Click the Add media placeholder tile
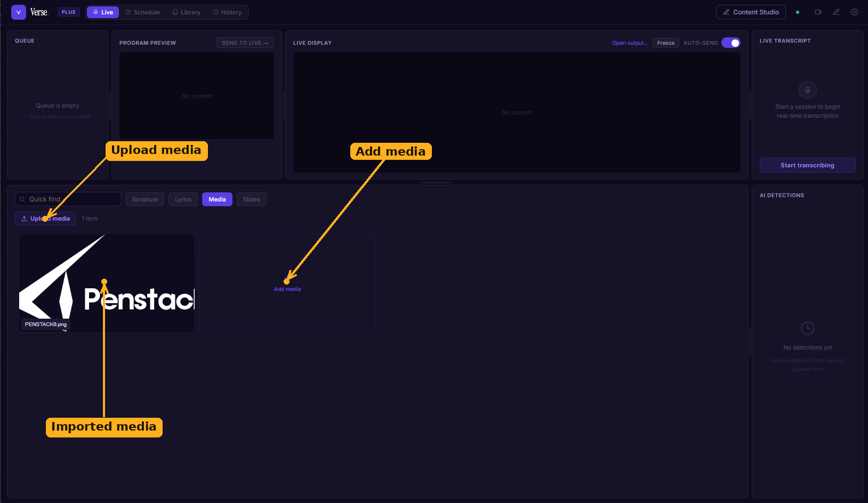This screenshot has height=503, width=868. click(287, 283)
